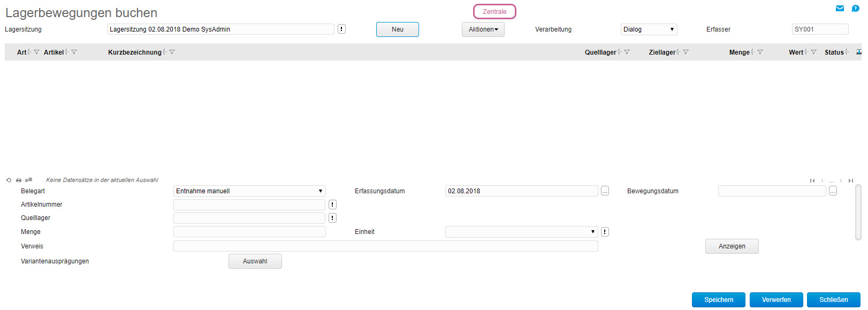Screen dimensions: 868x310
Task: Click the Menge input field
Action: [x=249, y=232]
